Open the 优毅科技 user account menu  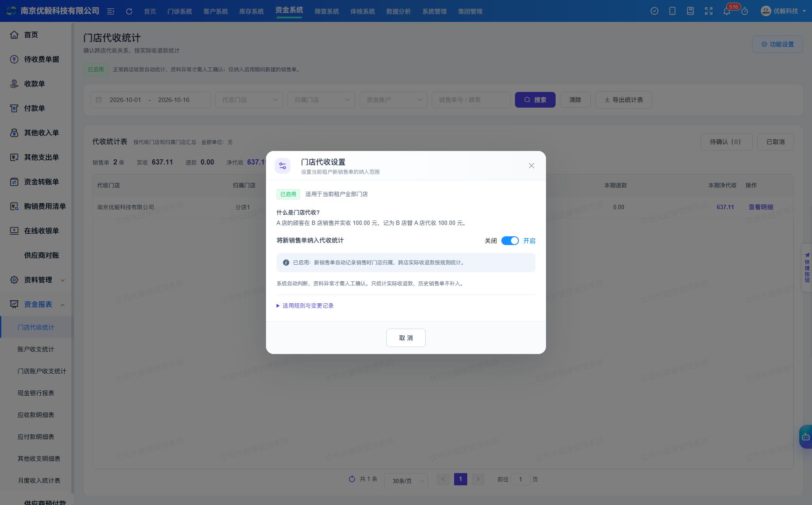(x=784, y=11)
